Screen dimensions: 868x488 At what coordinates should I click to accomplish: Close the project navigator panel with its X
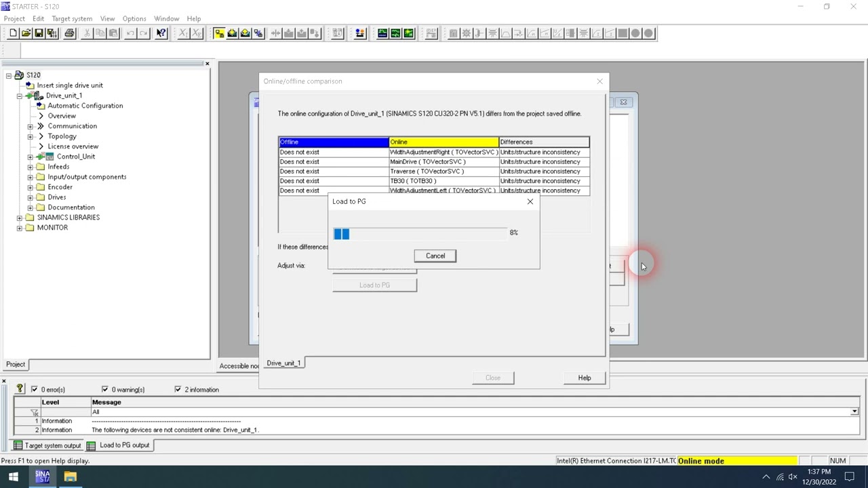coord(208,64)
